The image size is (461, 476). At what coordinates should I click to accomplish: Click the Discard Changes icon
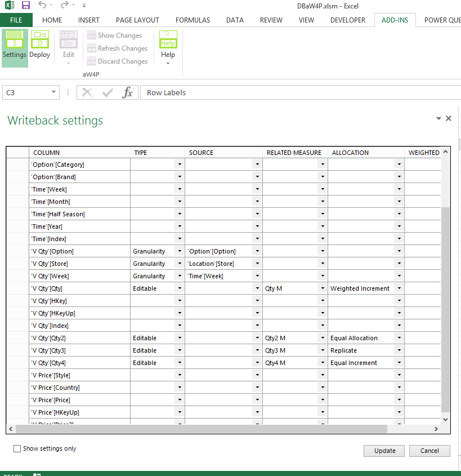click(92, 61)
